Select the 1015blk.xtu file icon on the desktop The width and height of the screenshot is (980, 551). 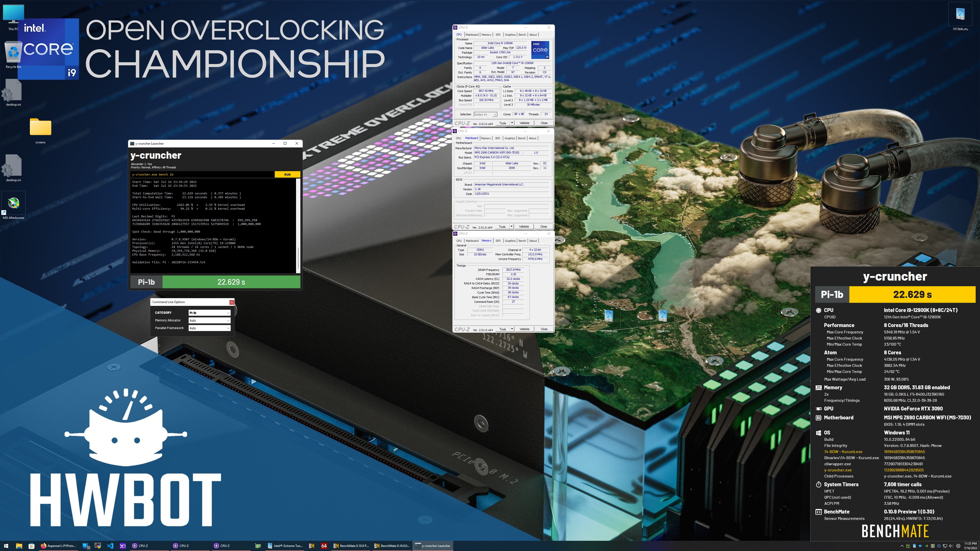[960, 17]
